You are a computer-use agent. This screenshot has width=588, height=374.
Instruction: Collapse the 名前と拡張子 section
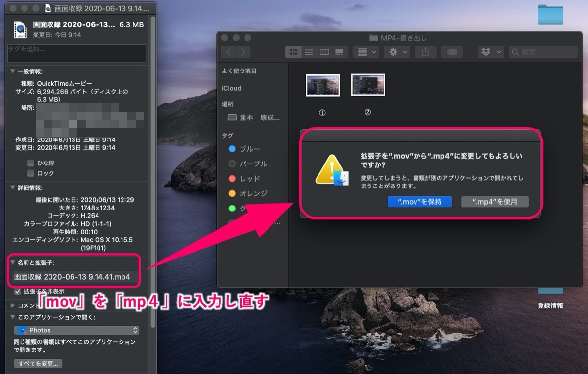(x=13, y=263)
